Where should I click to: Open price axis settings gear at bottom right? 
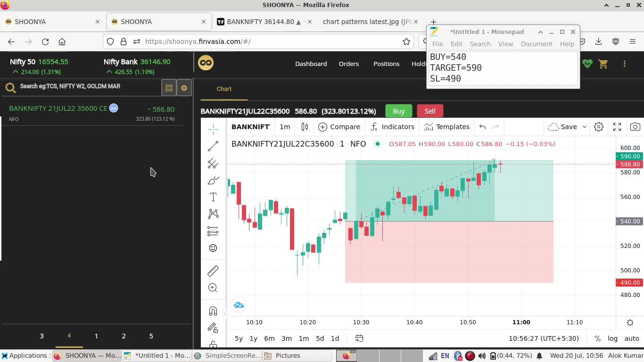(630, 322)
